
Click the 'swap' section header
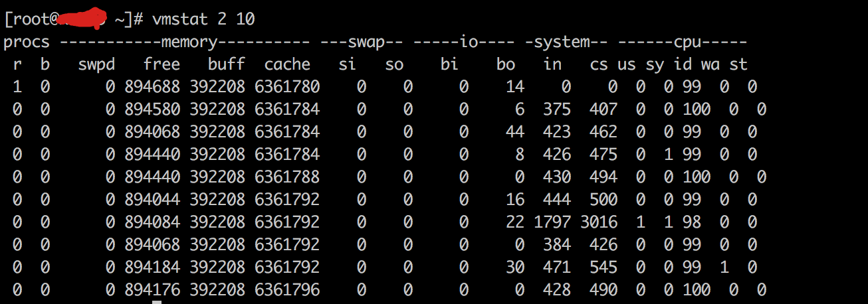coord(362,42)
